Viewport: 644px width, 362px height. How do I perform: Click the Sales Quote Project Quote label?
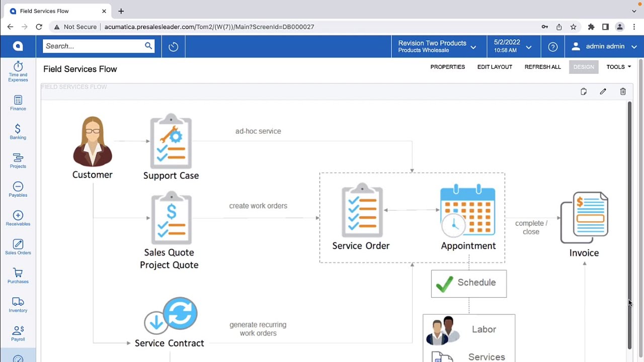[x=169, y=258]
